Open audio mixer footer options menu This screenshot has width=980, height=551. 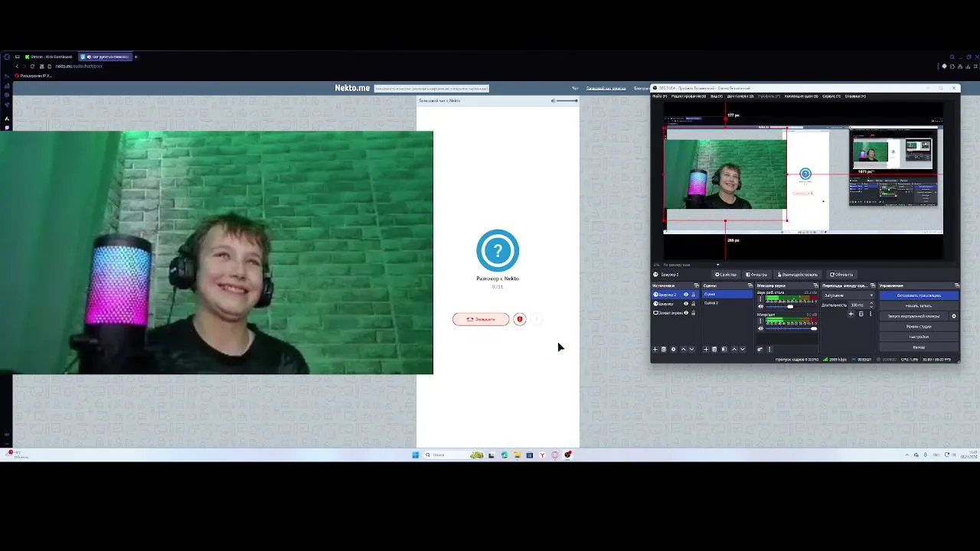coord(769,349)
